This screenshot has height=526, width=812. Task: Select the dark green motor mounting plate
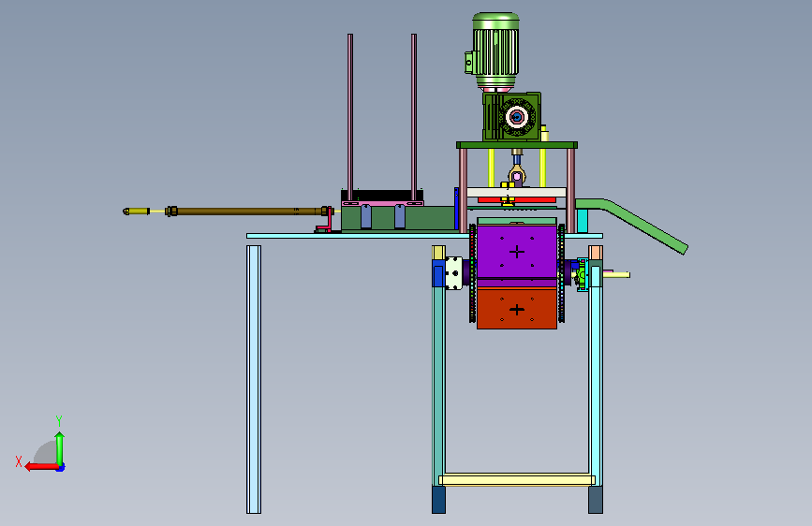point(517,145)
